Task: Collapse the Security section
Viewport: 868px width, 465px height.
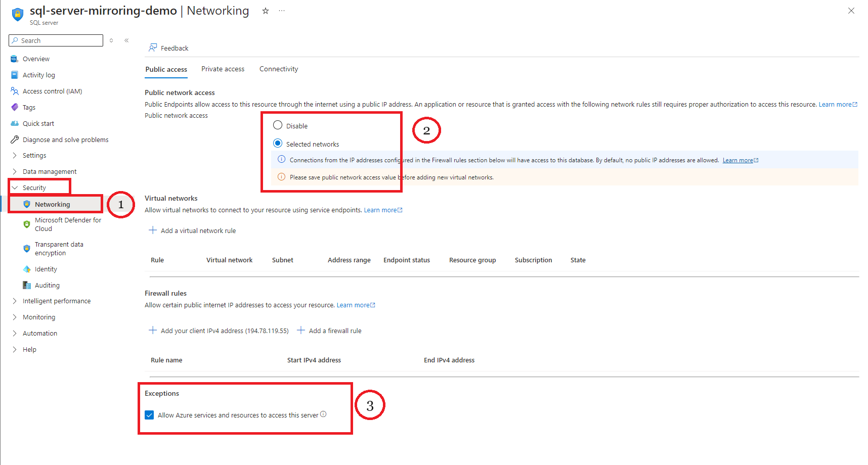Action: pos(15,188)
